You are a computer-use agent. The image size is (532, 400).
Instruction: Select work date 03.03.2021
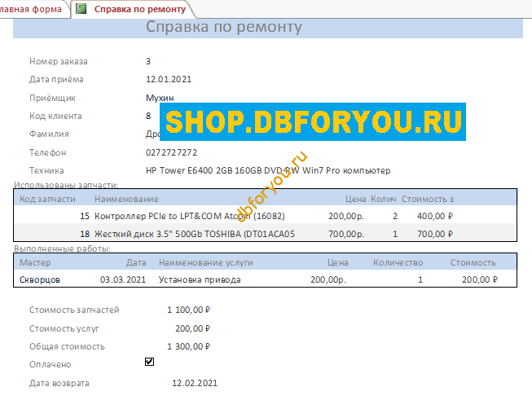coord(123,279)
